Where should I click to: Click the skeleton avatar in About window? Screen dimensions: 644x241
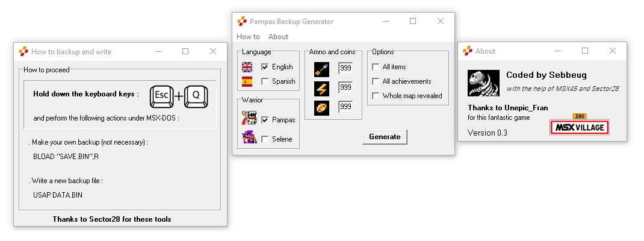pos(483,83)
